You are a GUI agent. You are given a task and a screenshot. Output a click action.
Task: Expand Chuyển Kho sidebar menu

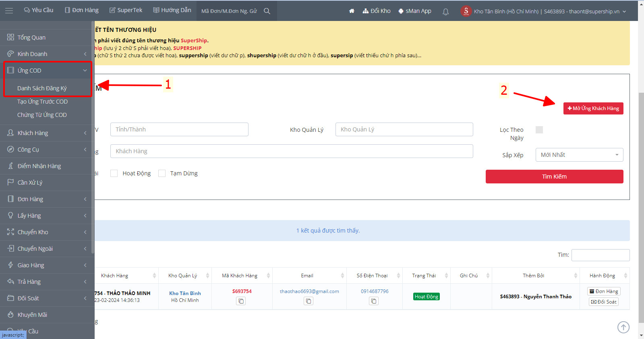click(46, 232)
